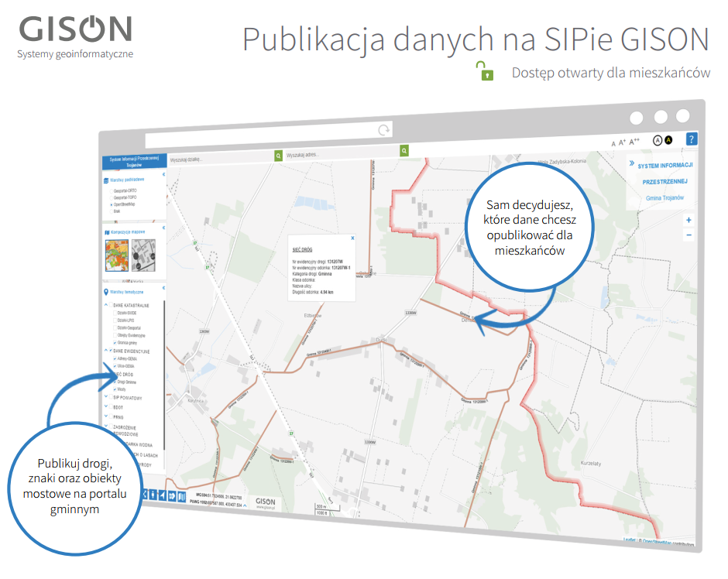Zoom in the map with plus
Image resolution: width=728 pixels, height=579 pixels.
pyautogui.click(x=689, y=220)
